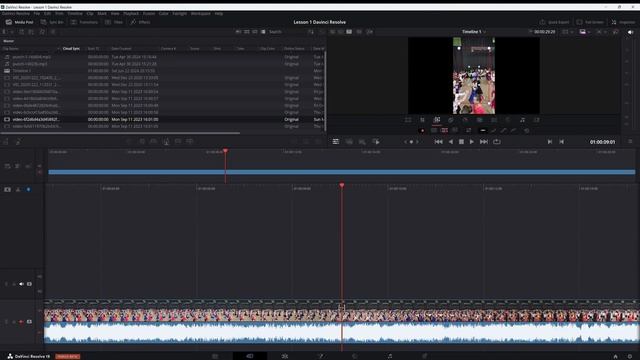Click the upper timeline playhead handle
Viewport: 640px width, 360px height.
click(x=225, y=151)
